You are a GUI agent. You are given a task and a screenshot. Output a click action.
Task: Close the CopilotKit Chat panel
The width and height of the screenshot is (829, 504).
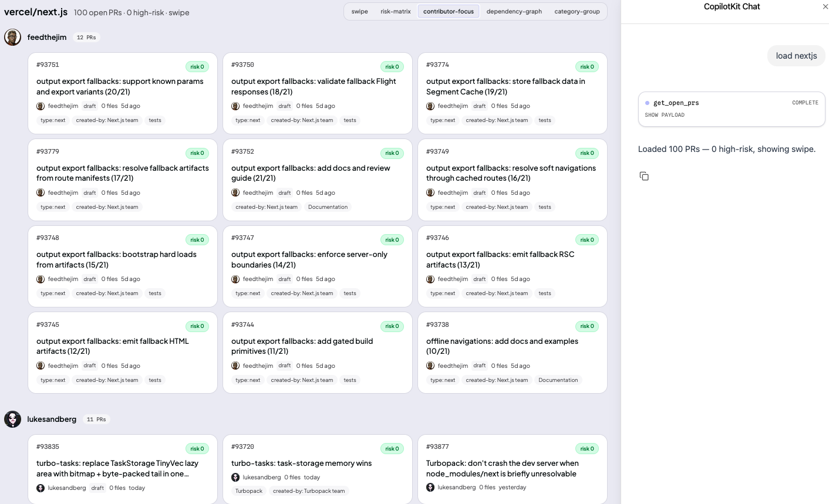point(825,6)
